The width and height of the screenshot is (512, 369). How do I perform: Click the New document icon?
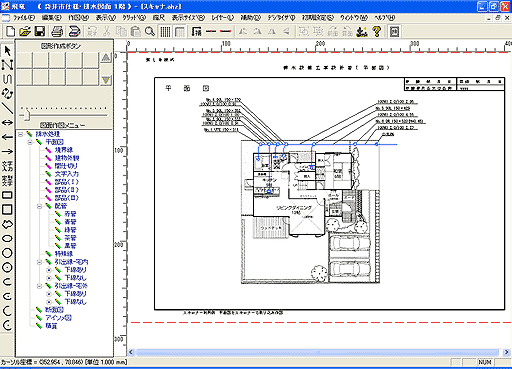[x=11, y=32]
